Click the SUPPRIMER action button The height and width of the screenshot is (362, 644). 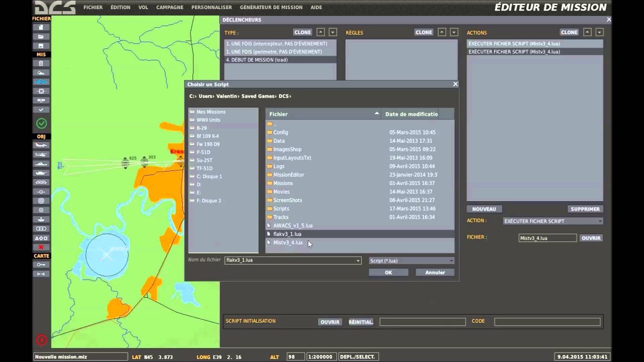[585, 209]
